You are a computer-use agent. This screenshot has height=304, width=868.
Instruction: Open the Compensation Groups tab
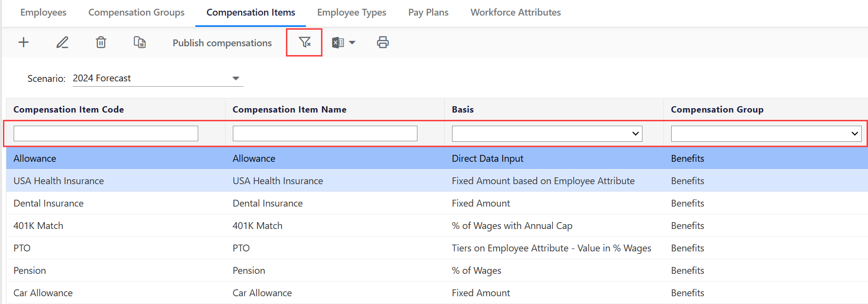pyautogui.click(x=136, y=13)
